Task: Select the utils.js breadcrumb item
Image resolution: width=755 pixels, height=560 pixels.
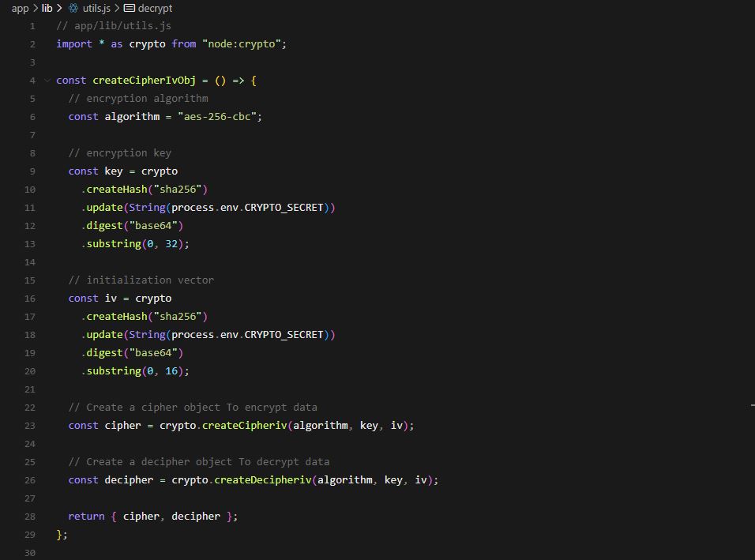Action: click(96, 8)
